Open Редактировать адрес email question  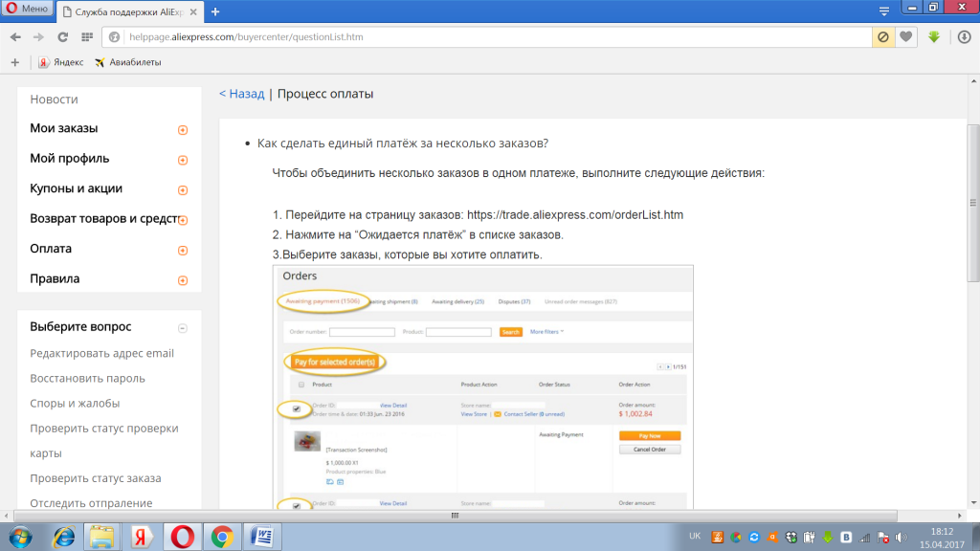coord(101,353)
